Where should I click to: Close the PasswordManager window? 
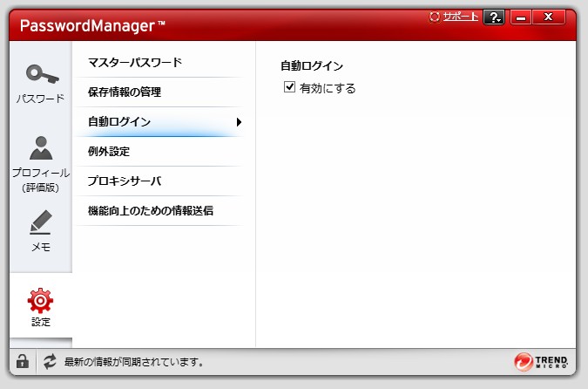point(549,17)
